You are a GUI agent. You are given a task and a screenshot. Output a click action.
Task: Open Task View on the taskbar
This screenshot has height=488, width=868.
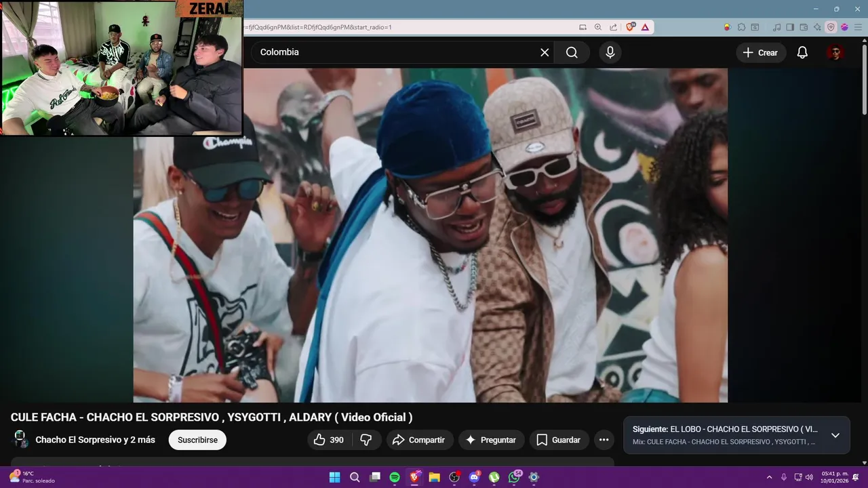375,477
